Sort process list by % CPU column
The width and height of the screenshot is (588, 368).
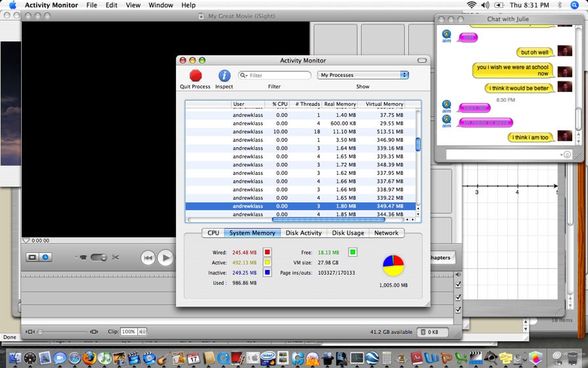click(277, 104)
